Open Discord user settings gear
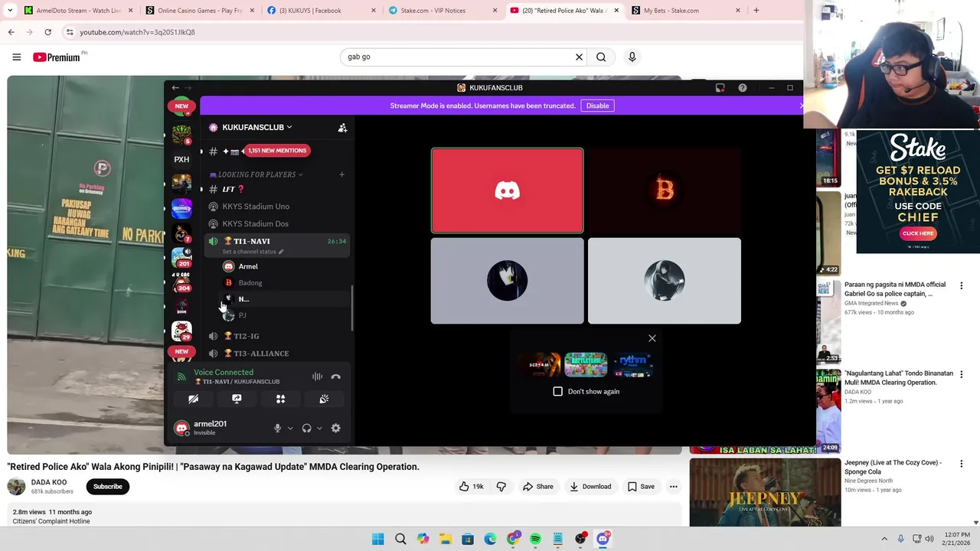980x551 pixels. (335, 429)
